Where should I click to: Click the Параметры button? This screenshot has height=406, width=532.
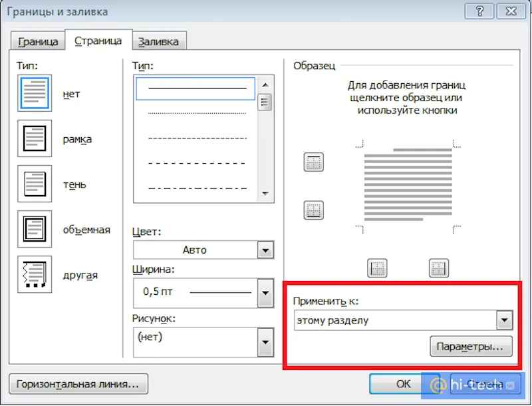tap(471, 347)
